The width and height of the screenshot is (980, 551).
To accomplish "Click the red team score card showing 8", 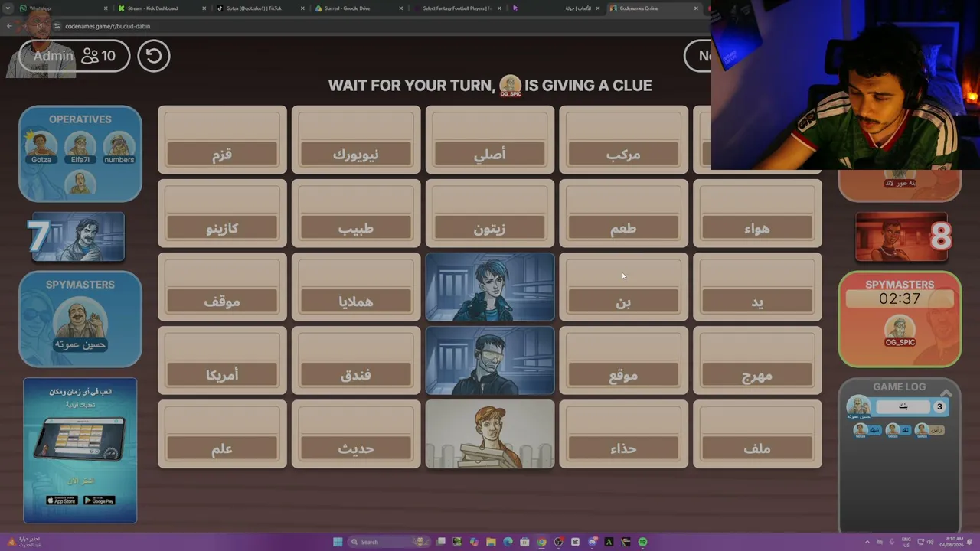I will pos(902,236).
